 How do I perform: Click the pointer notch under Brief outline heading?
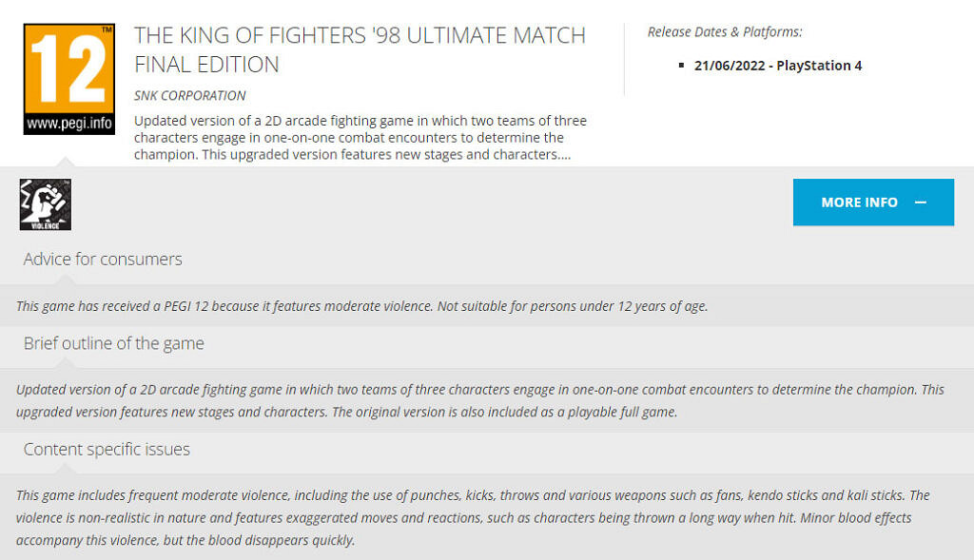[x=64, y=364]
